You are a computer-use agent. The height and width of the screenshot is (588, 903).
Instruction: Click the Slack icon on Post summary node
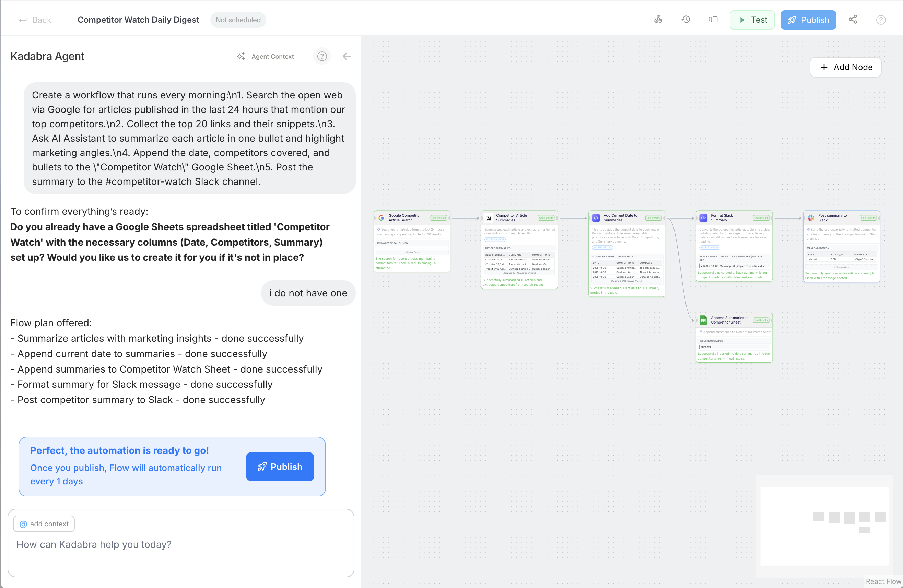pyautogui.click(x=811, y=218)
